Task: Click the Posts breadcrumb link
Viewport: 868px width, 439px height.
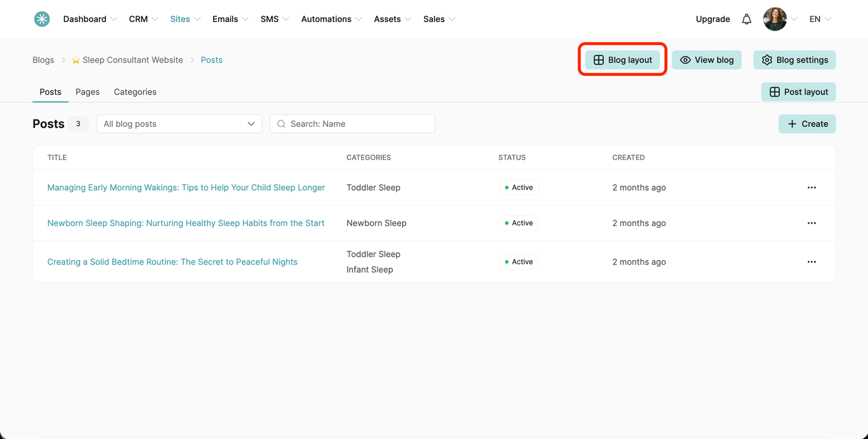Action: point(212,60)
